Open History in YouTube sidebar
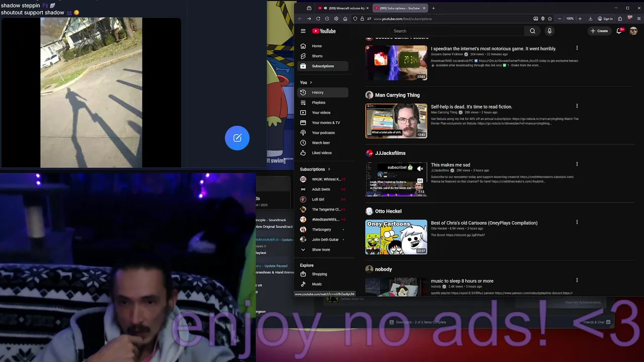 tap(323, 93)
